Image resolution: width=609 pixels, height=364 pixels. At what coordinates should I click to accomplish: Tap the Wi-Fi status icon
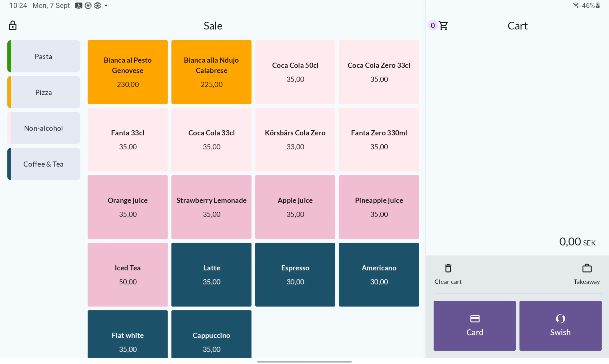point(576,5)
